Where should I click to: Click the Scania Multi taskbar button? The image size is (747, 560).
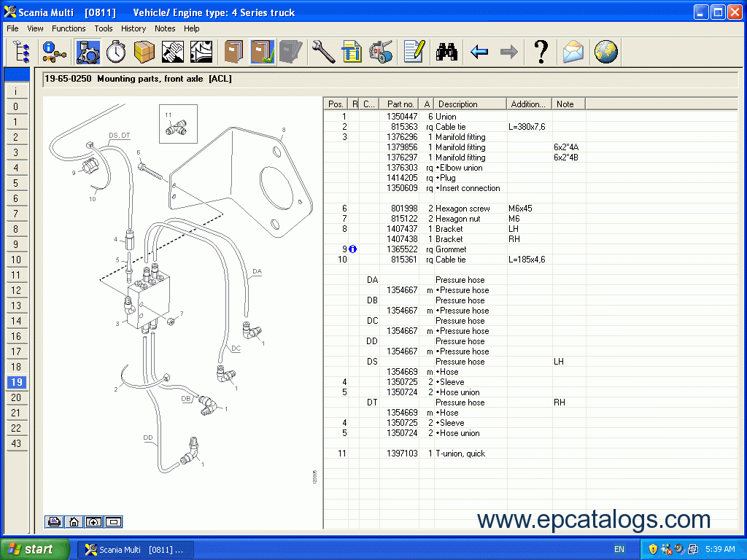(135, 549)
